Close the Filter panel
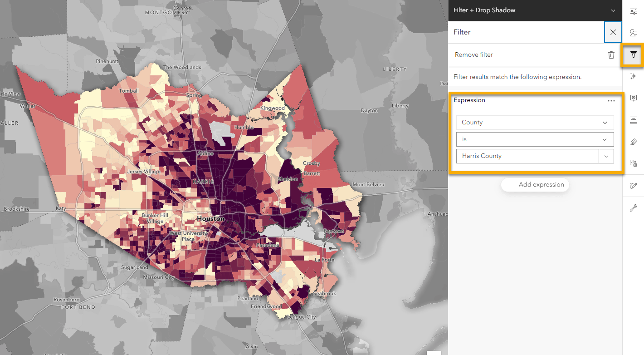This screenshot has height=355, width=644. [613, 32]
